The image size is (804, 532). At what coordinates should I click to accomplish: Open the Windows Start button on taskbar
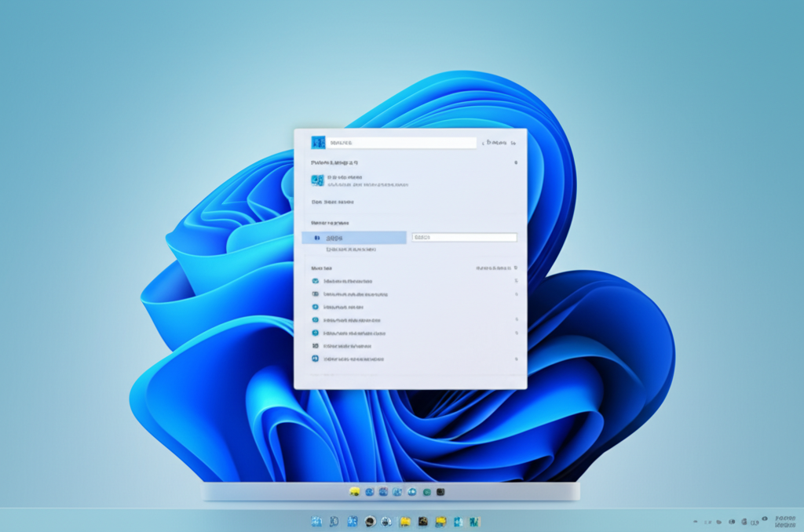316,521
